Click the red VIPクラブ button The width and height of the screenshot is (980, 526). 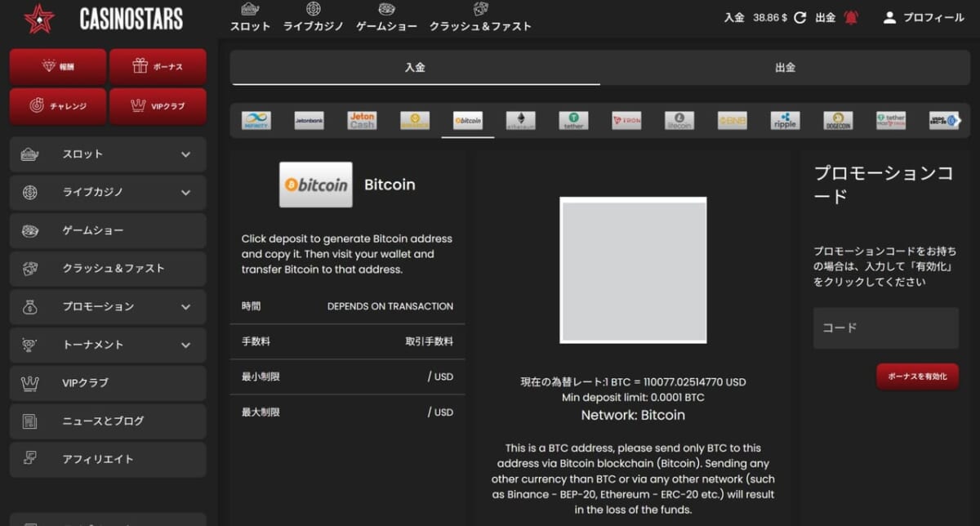pos(158,106)
